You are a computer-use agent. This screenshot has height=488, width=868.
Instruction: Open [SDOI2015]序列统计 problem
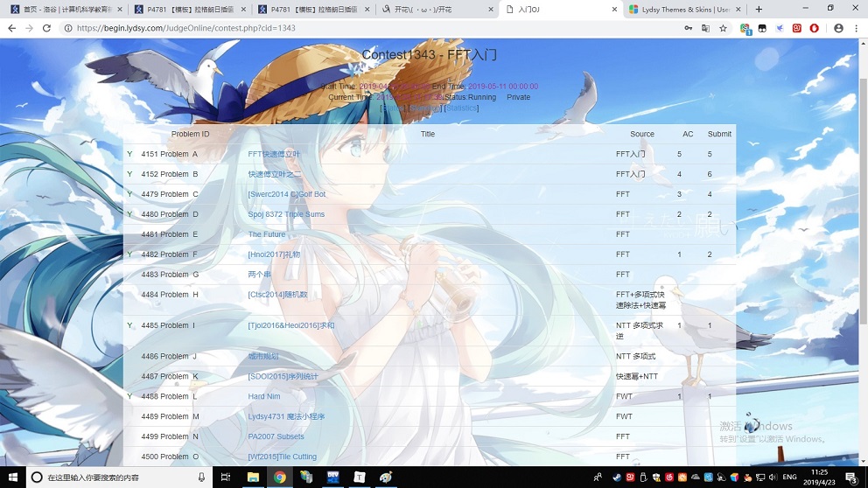283,376
